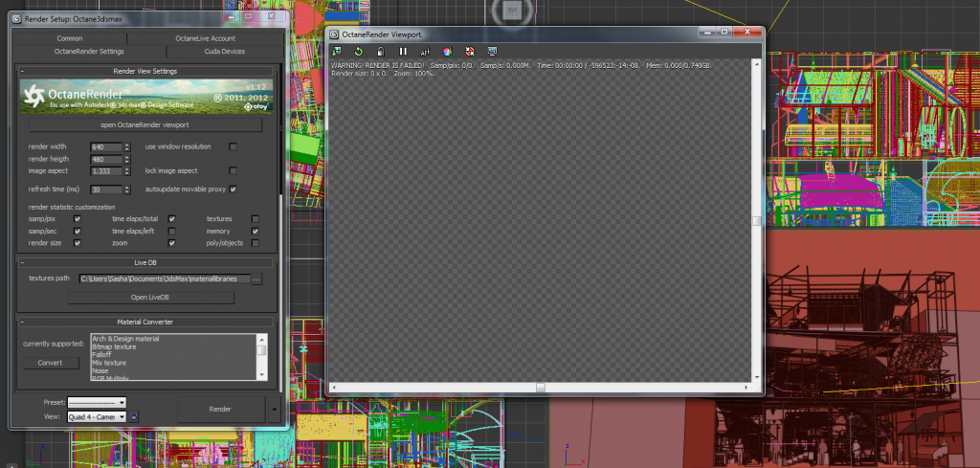Viewport: 980px width, 468px height.
Task: Click the refresh time input field
Action: (106, 189)
